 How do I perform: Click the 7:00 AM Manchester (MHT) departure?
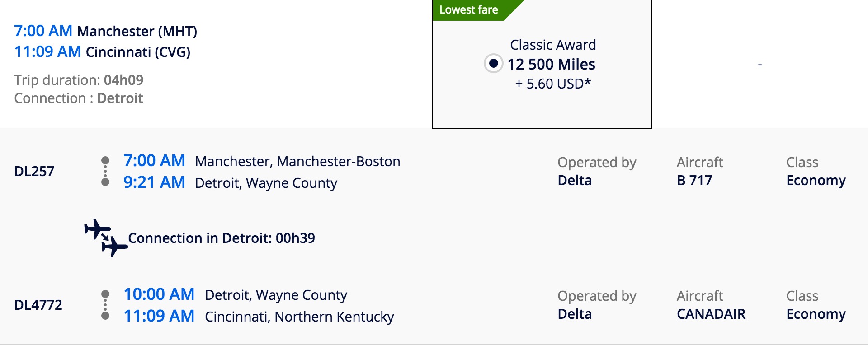[x=105, y=31]
